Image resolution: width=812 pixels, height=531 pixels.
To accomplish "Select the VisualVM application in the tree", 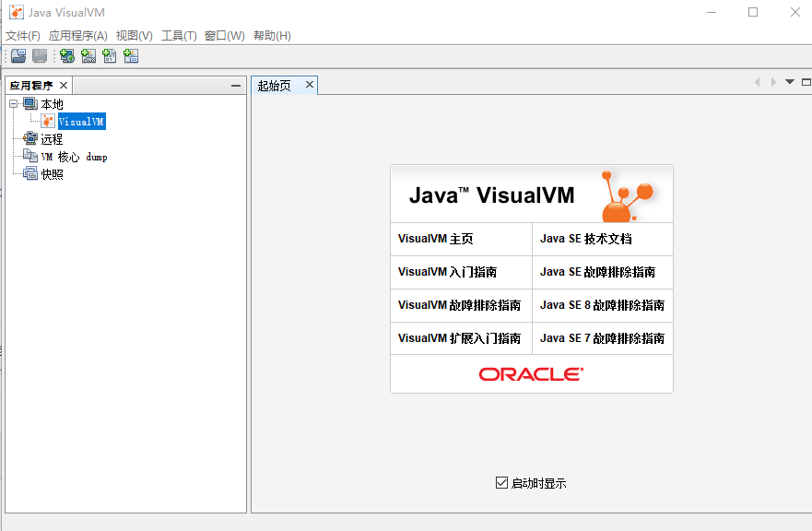I will click(81, 121).
